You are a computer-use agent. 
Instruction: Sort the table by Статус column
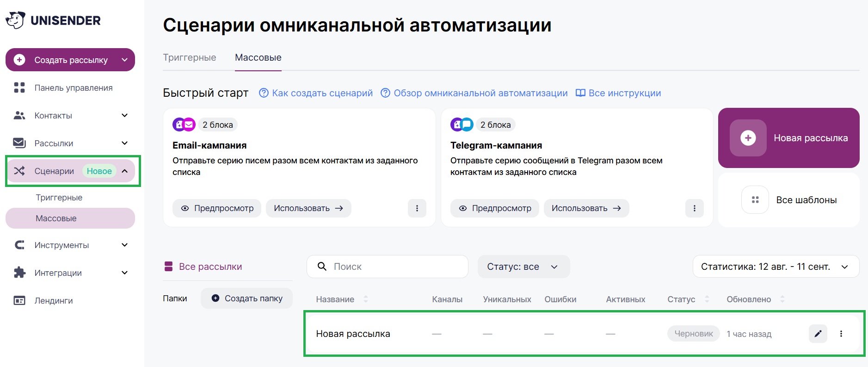pos(707,299)
